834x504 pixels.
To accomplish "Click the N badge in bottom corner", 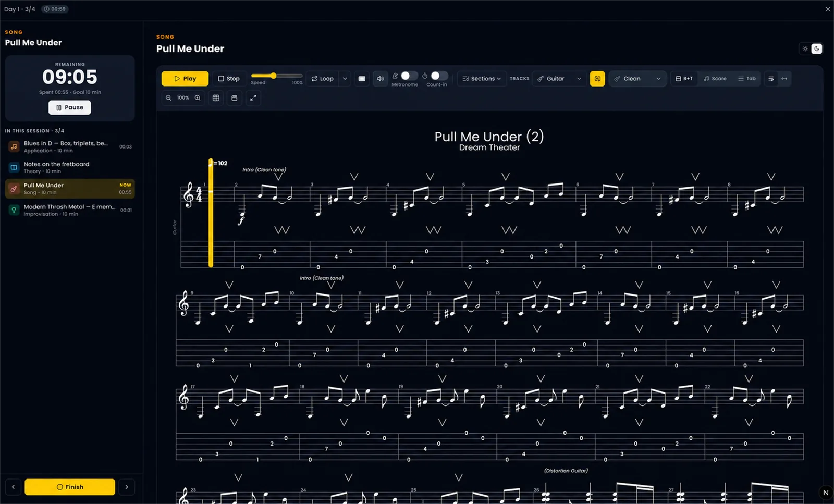I will coord(826,493).
